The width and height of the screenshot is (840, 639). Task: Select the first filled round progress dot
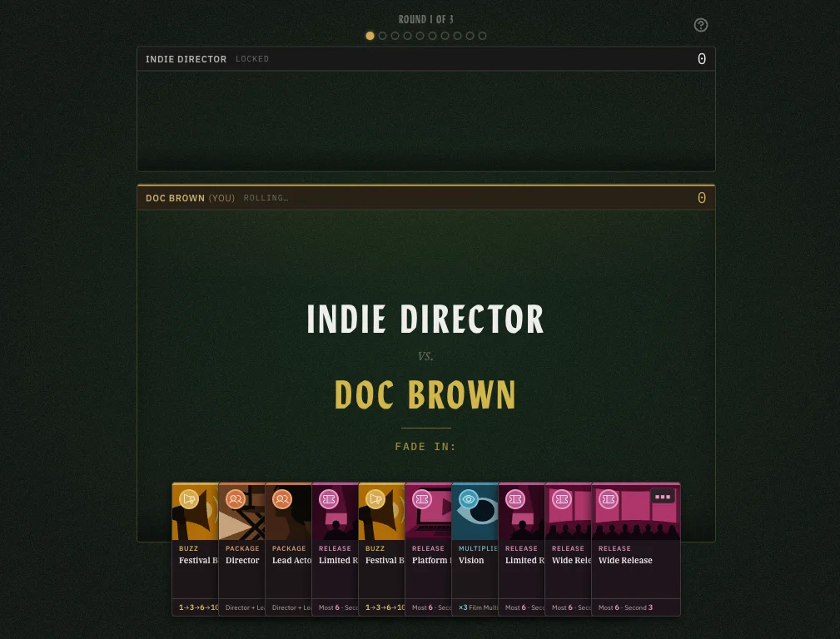point(370,36)
